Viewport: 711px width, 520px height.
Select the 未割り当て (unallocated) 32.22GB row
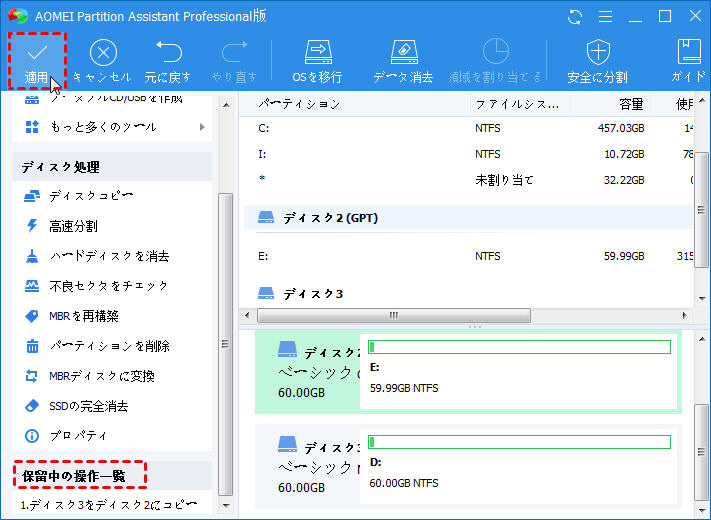click(469, 180)
